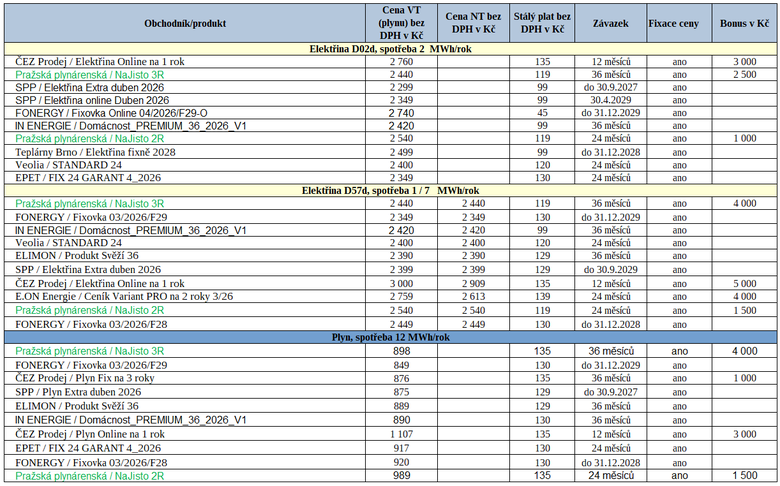The width and height of the screenshot is (780, 486).
Task: Click the 'Bonus v Kč' column header
Action: [744, 23]
